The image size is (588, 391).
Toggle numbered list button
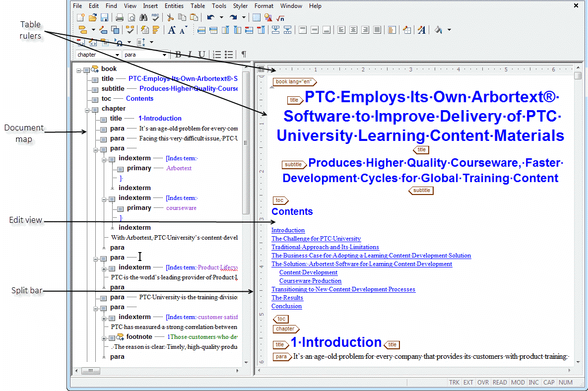point(217,55)
